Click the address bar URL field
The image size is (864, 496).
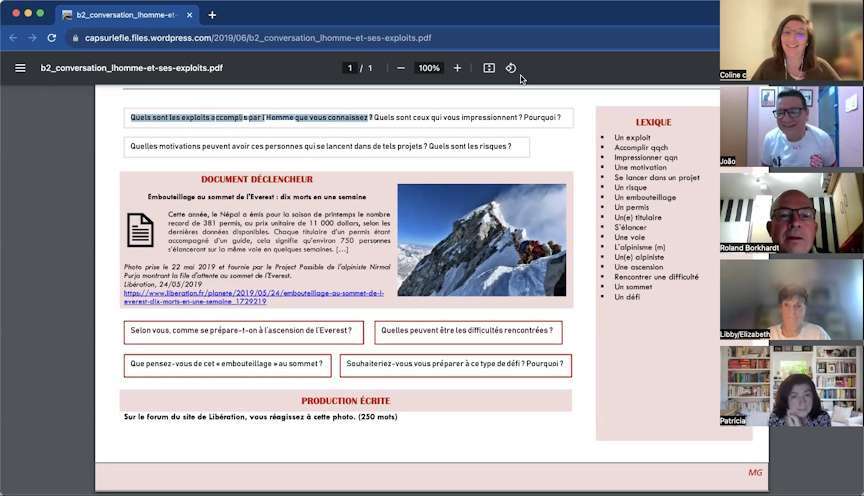(258, 38)
